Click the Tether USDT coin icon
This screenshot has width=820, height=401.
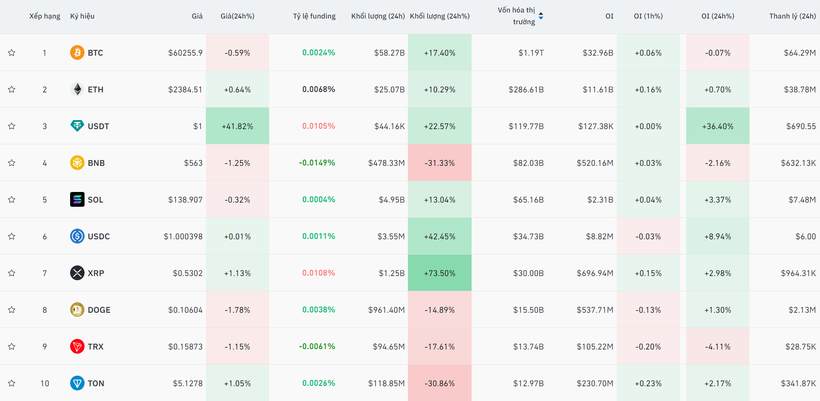(77, 126)
